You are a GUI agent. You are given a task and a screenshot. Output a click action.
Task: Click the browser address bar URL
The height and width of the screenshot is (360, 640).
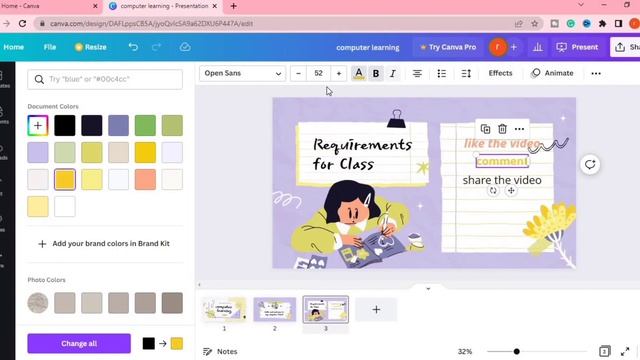click(x=151, y=24)
